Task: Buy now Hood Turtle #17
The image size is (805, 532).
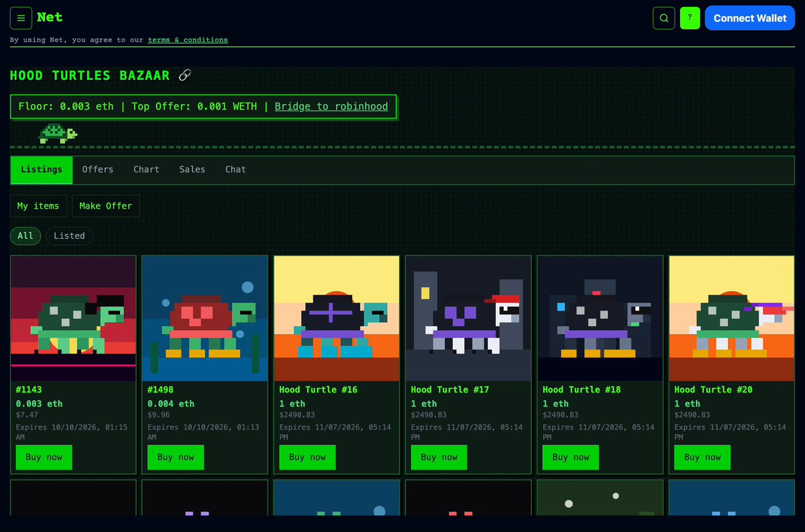Action: [x=439, y=457]
